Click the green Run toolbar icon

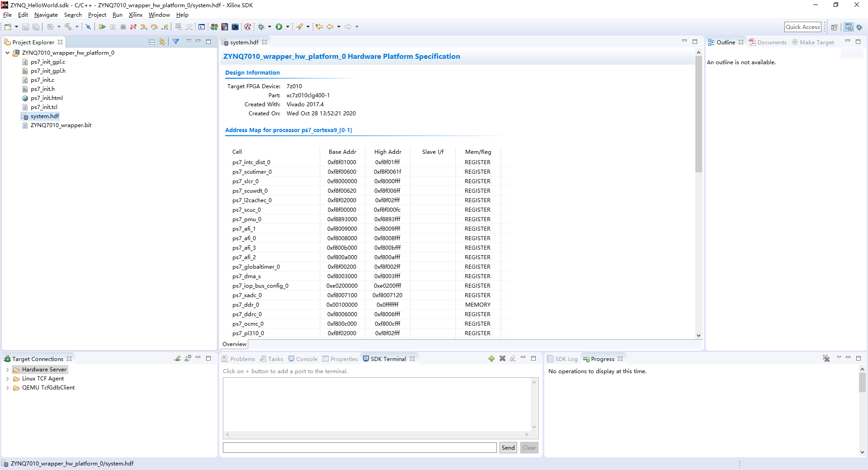[279, 27]
